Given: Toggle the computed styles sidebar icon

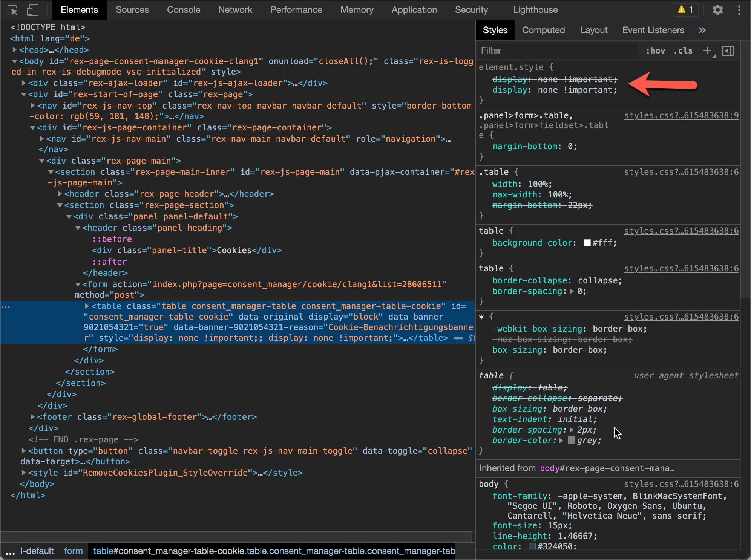Looking at the screenshot, I should (x=728, y=50).
